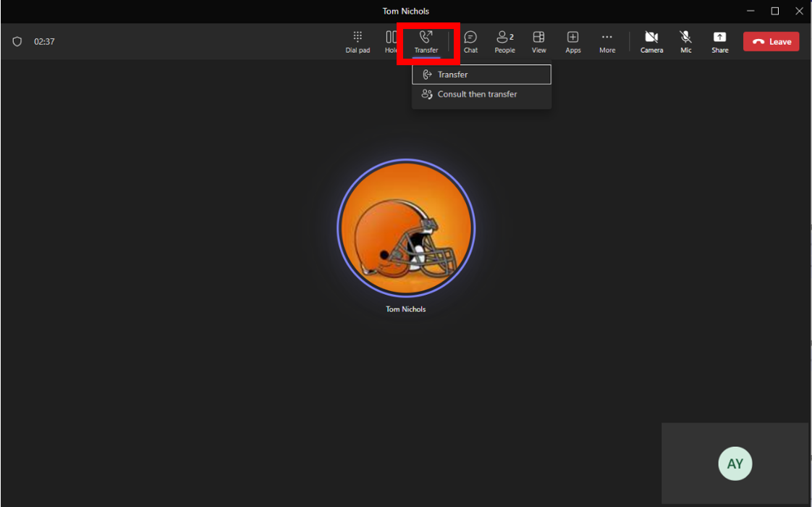812x507 pixels.
Task: Unmute the Mic
Action: click(x=685, y=42)
